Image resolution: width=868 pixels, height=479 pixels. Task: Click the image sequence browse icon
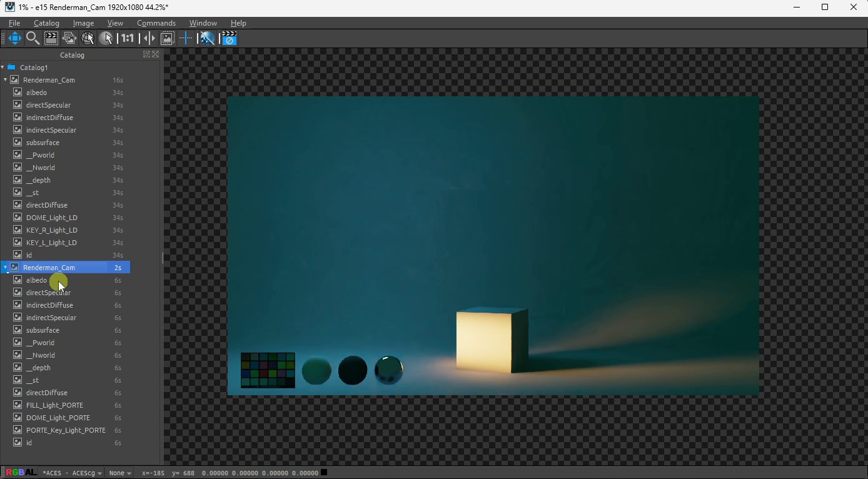click(x=69, y=39)
